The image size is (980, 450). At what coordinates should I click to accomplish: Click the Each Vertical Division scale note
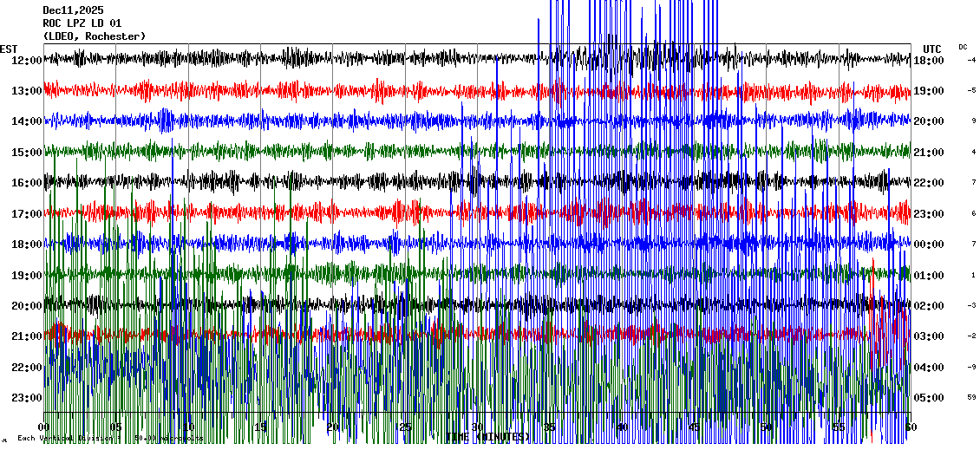110,438
